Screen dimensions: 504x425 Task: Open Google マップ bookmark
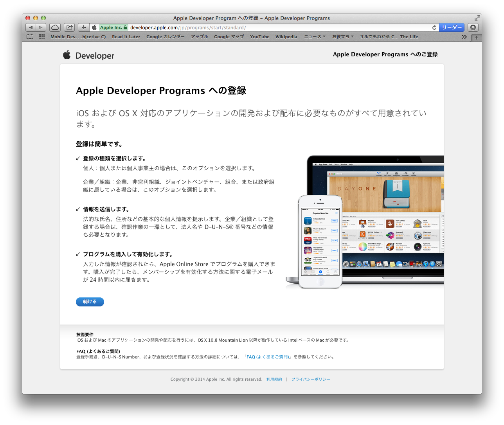pos(229,37)
